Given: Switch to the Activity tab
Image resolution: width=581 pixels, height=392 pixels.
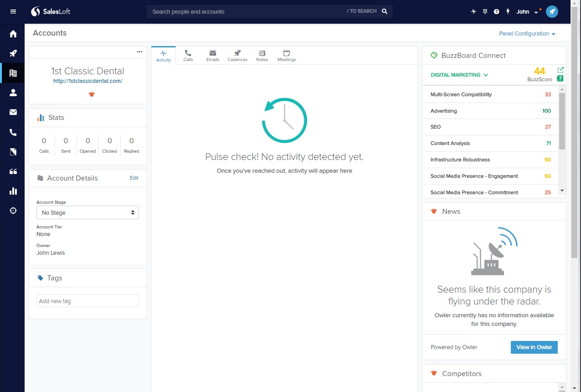Looking at the screenshot, I should point(164,56).
